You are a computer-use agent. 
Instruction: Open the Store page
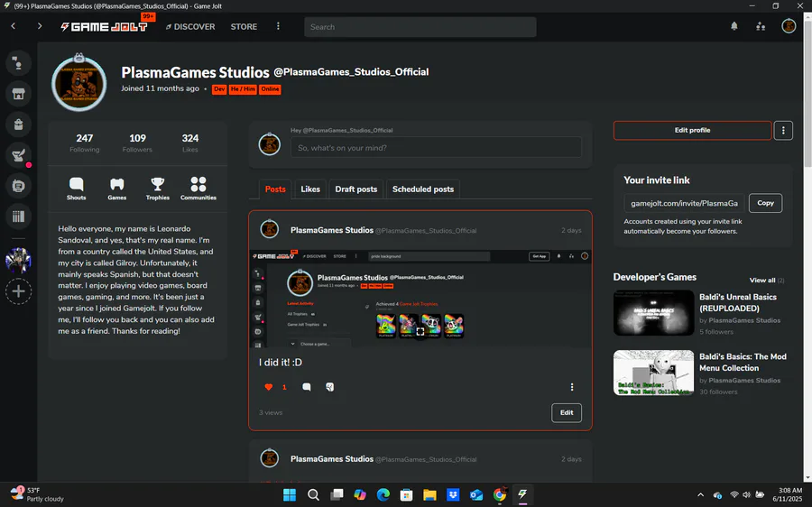[x=244, y=26]
